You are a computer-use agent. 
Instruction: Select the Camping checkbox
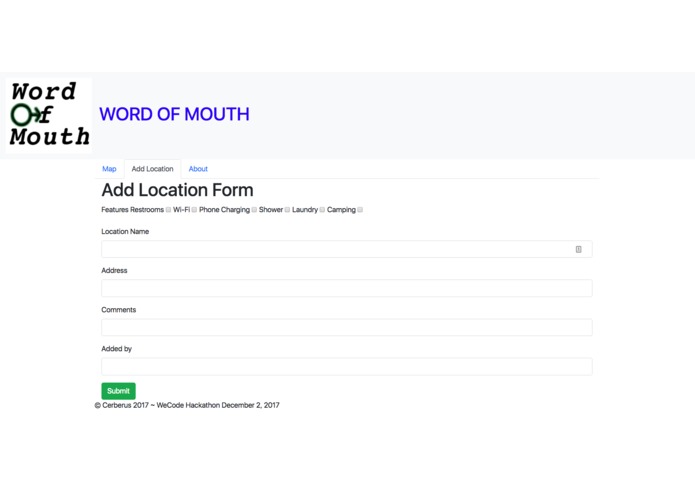pos(360,210)
